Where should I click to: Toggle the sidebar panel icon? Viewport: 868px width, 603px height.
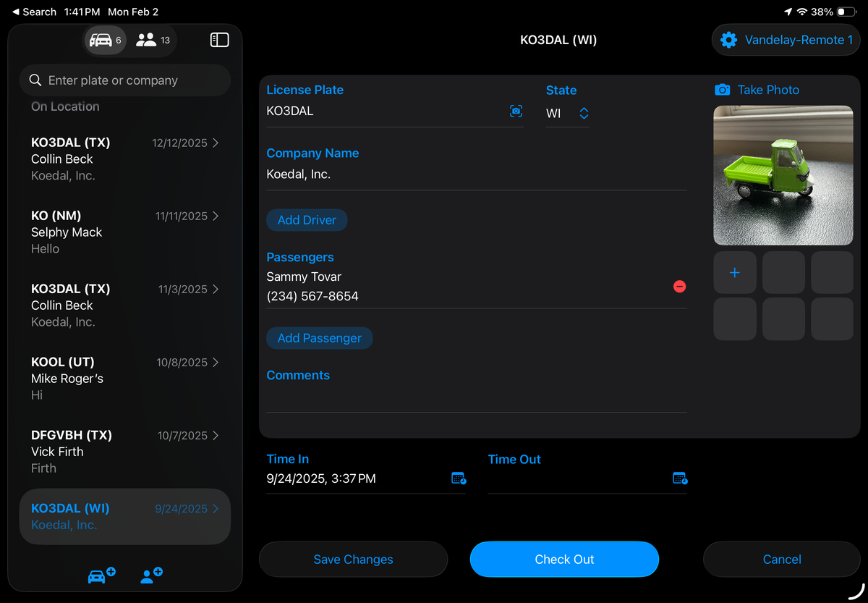tap(219, 40)
